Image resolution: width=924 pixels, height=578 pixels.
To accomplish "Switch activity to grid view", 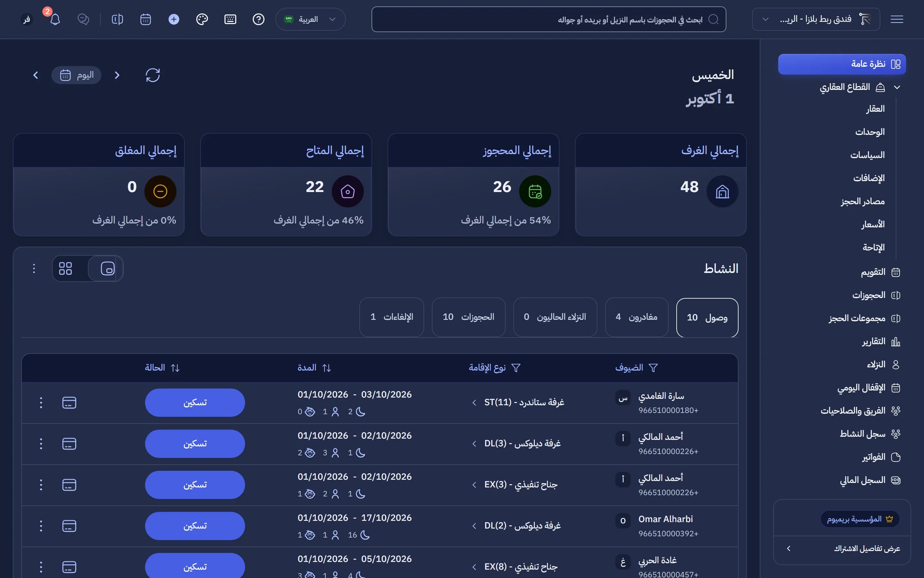I will 65,268.
